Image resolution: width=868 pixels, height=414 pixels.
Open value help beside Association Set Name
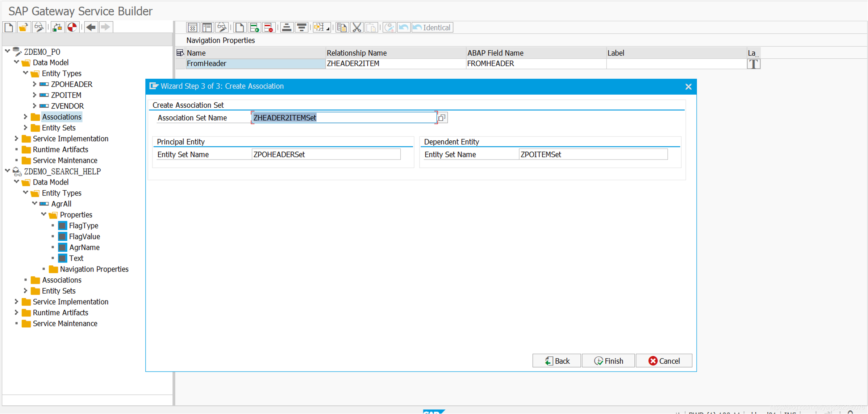pyautogui.click(x=442, y=118)
